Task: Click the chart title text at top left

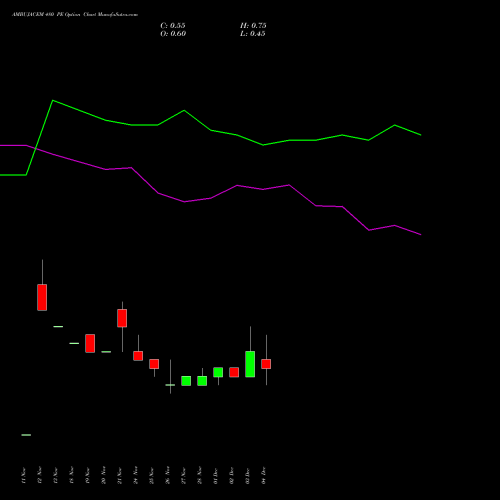Action: 75,15
